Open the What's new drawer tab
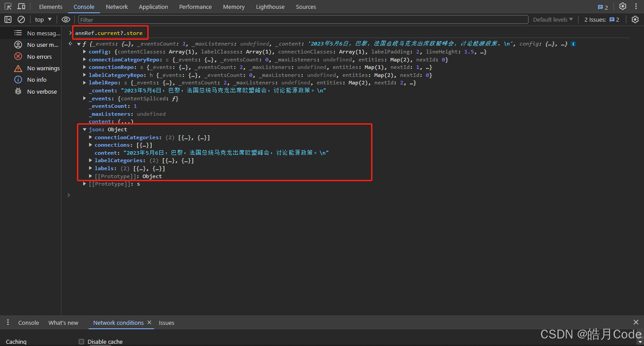This screenshot has width=644, height=346. click(63, 323)
